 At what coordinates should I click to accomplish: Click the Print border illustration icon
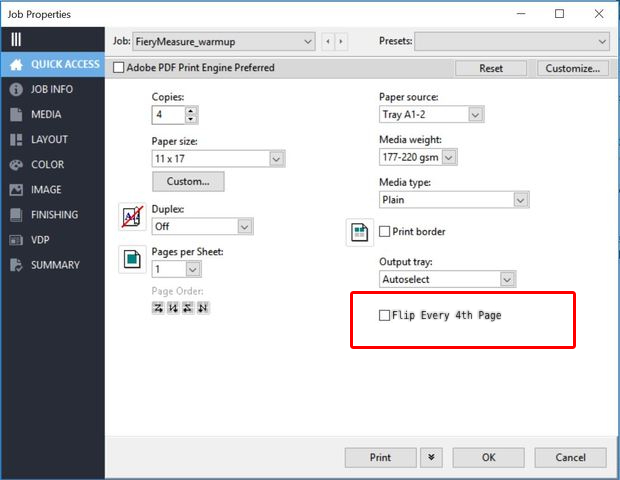(x=359, y=232)
